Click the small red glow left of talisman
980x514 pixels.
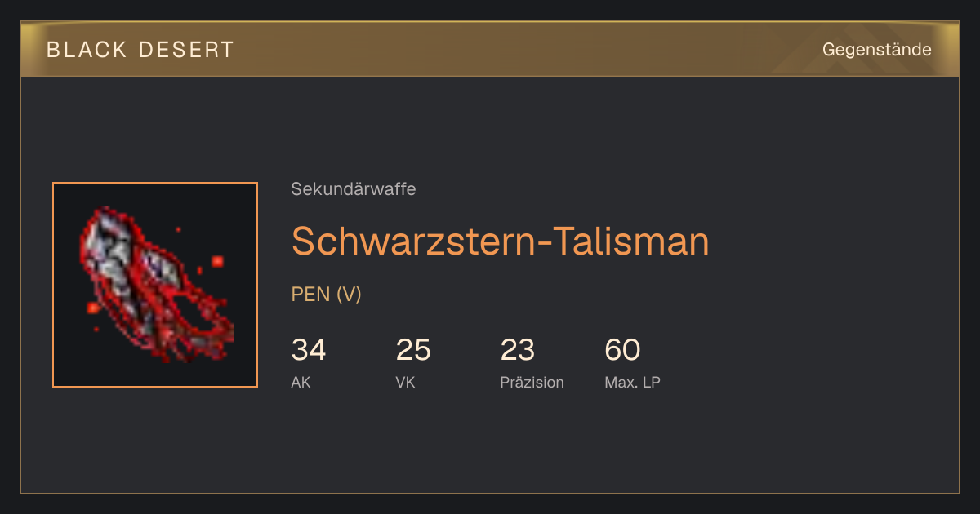point(92,308)
